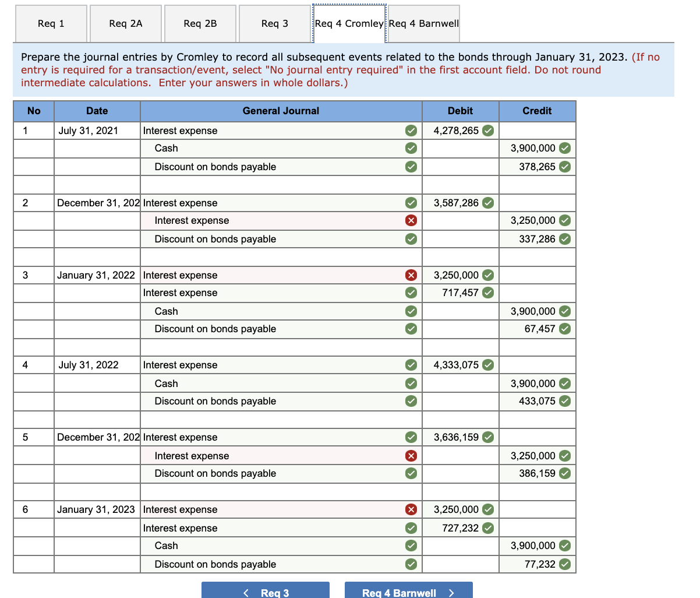Click the Credit column header
This screenshot has height=598, width=700.
click(x=538, y=111)
